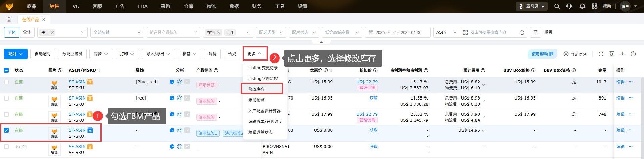The image size is (644, 159).
Task: Open radar analysis icon in [red] row
Action: click(179, 98)
